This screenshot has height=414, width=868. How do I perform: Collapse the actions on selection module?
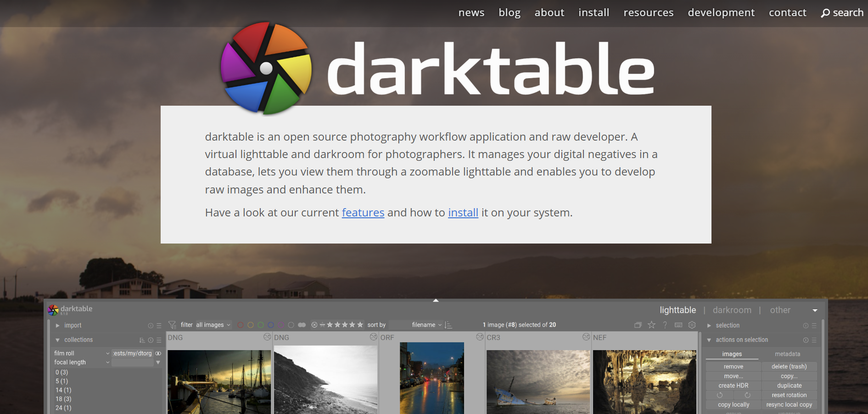pos(709,340)
